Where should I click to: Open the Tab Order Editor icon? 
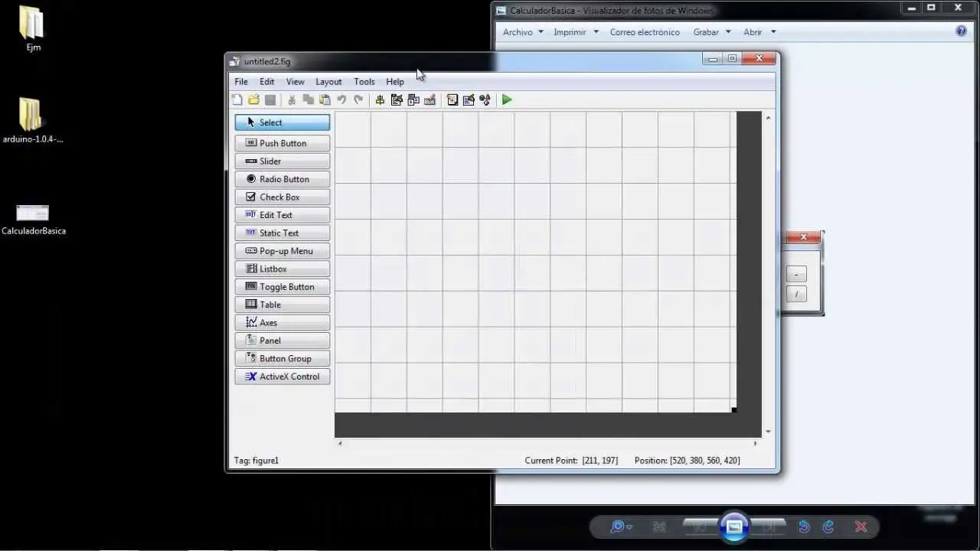coord(413,99)
